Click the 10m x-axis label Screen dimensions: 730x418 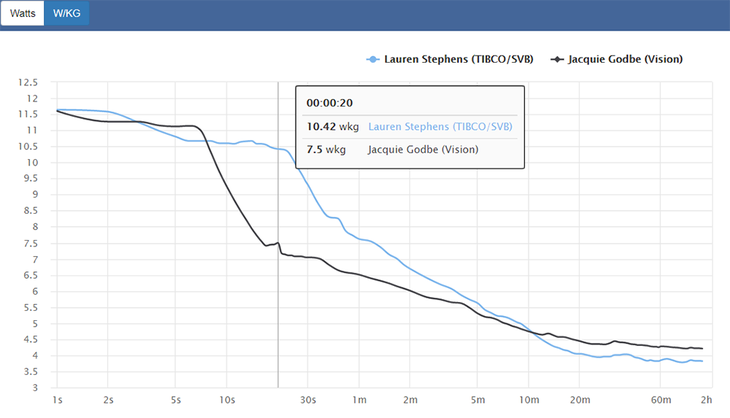click(x=529, y=400)
